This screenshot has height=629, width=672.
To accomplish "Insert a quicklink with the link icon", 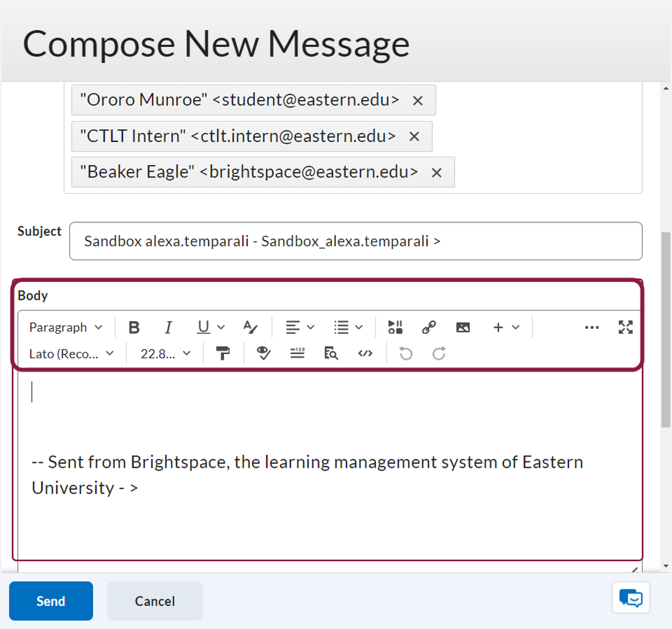I will (x=429, y=327).
